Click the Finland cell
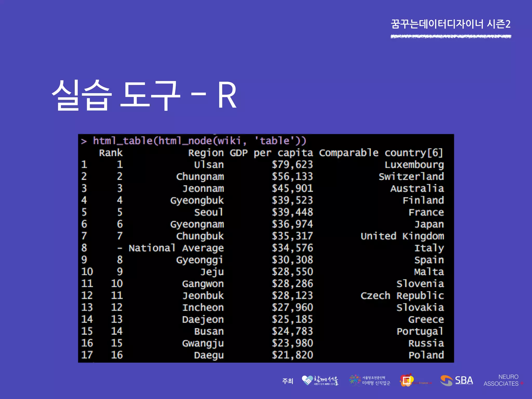The width and height of the screenshot is (532, 399). click(x=423, y=200)
